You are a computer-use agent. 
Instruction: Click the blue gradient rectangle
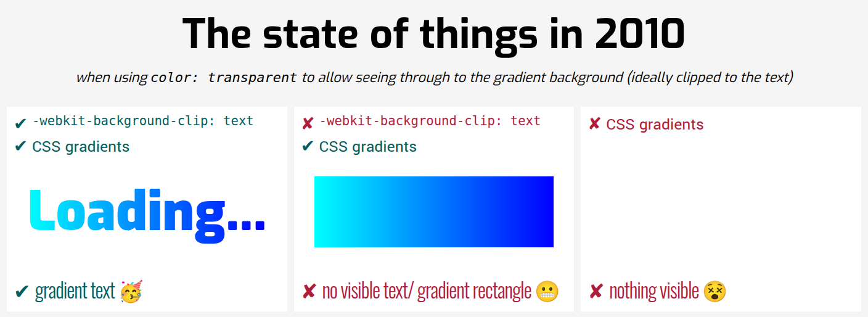click(x=434, y=212)
